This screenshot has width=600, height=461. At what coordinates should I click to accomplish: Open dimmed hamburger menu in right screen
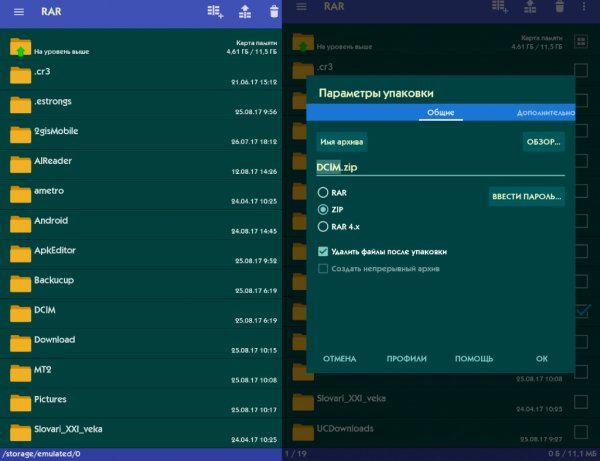(301, 7)
